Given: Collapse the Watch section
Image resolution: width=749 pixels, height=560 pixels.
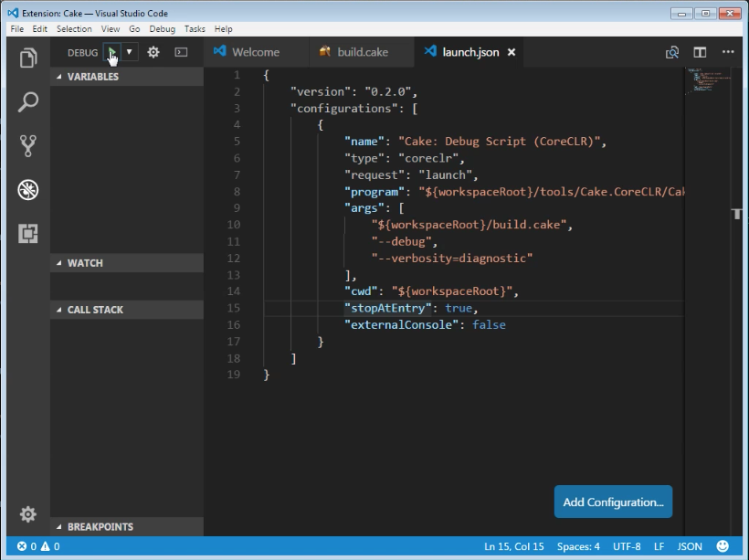Looking at the screenshot, I should 127,263.
